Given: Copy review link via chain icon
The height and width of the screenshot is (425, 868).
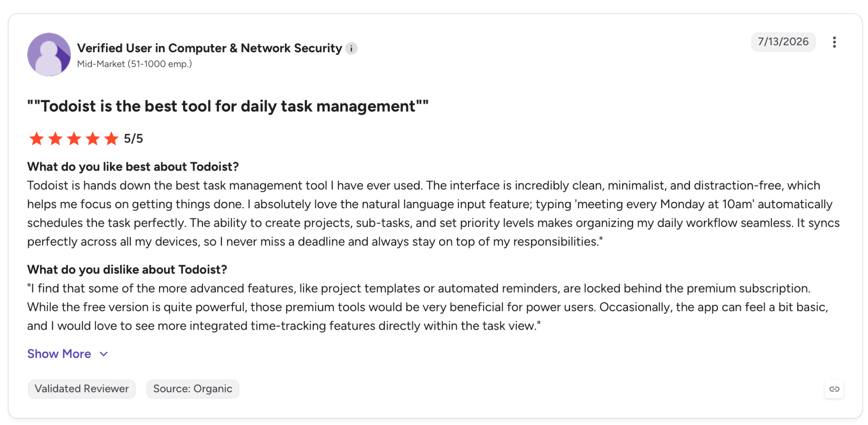Looking at the screenshot, I should [x=834, y=389].
